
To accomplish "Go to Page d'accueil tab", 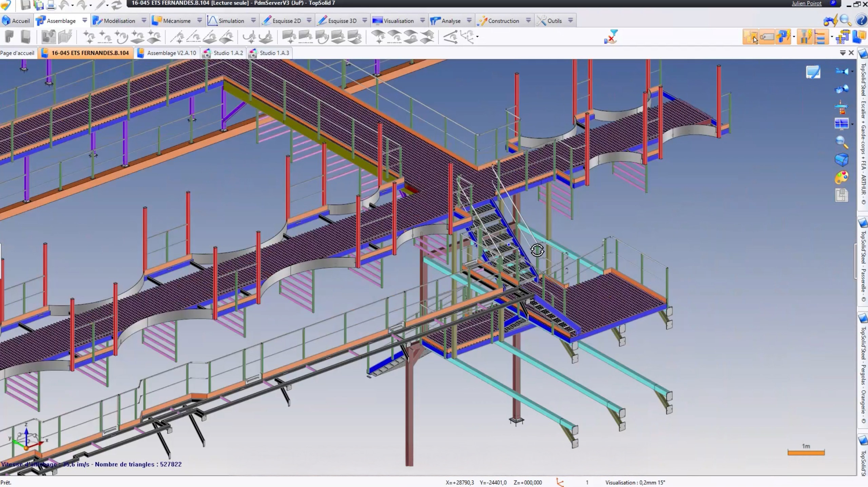I will 17,53.
